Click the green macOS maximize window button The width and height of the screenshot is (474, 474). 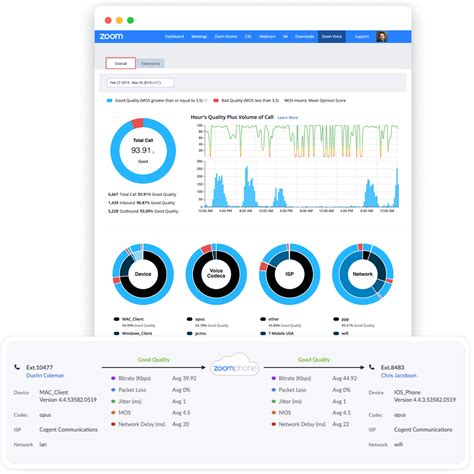click(130, 20)
